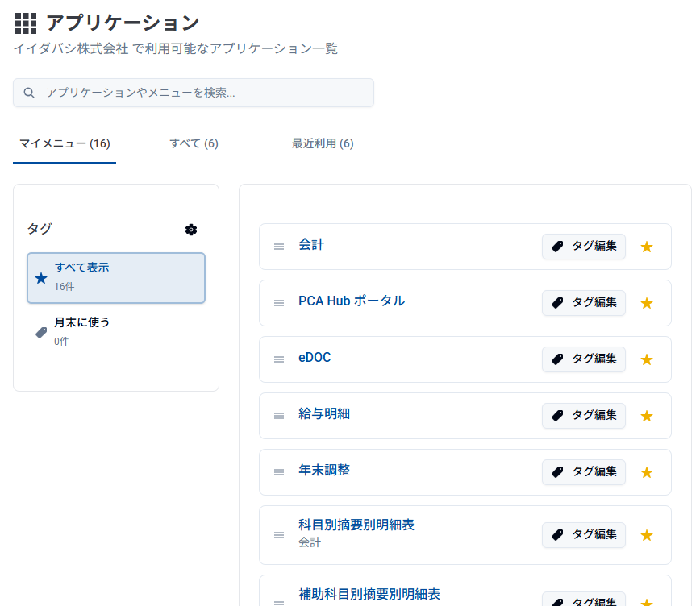The width and height of the screenshot is (700, 606).
Task: Open the 最近利用 (6) tab
Action: (x=323, y=143)
